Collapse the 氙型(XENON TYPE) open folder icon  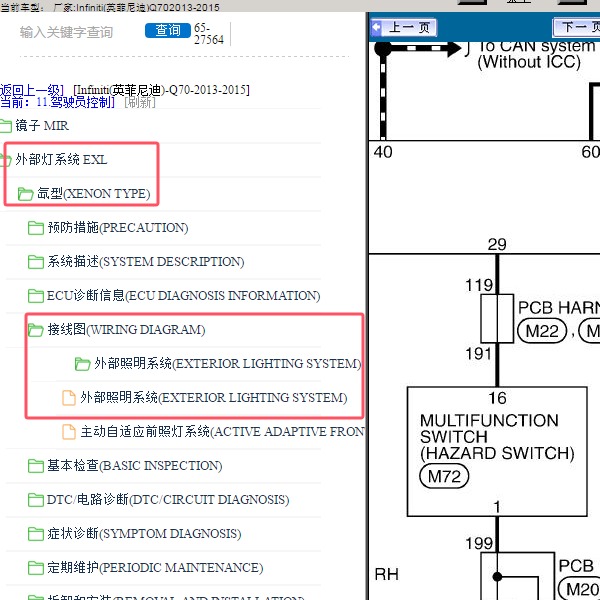(26, 194)
